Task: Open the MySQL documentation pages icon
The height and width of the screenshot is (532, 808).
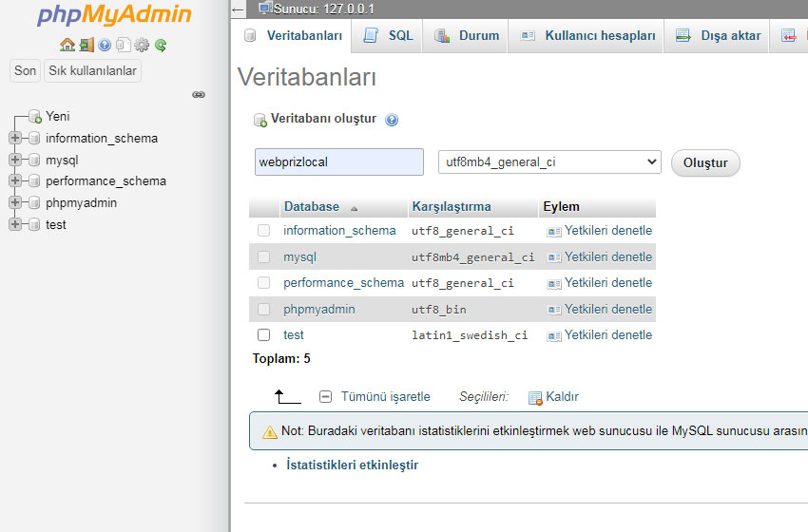Action: (x=124, y=46)
